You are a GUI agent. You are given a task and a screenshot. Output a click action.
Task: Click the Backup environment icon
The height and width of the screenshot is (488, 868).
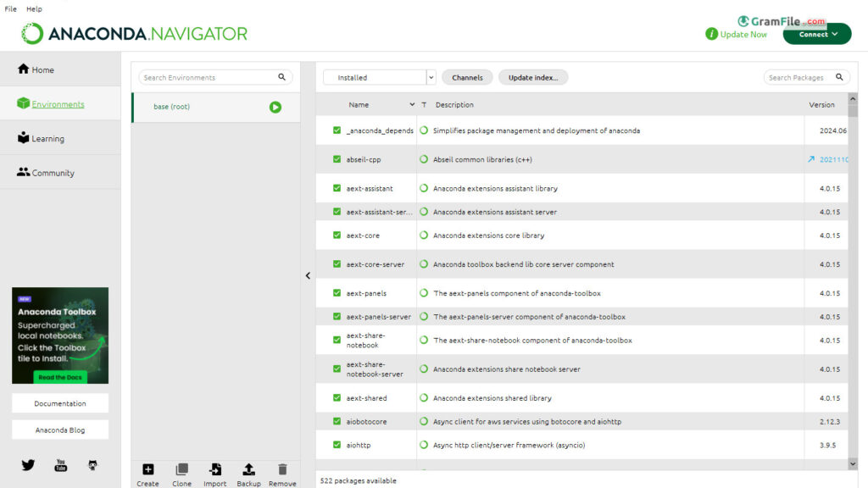tap(248, 469)
